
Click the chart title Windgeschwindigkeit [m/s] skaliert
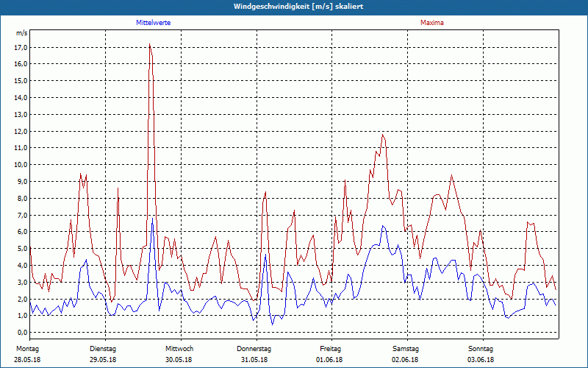pyautogui.click(x=298, y=7)
